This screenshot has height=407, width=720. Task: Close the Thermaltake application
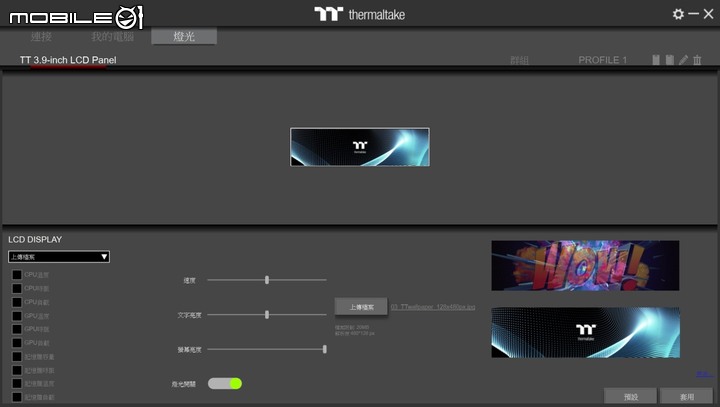point(709,14)
